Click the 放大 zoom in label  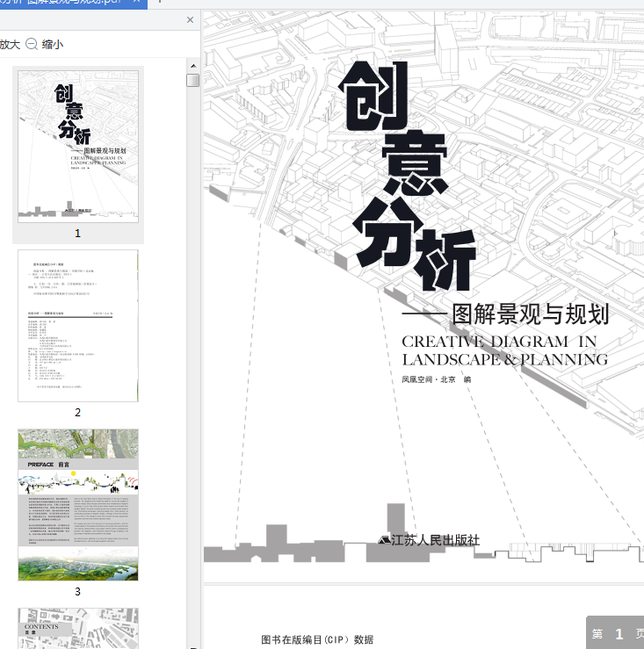[10, 44]
